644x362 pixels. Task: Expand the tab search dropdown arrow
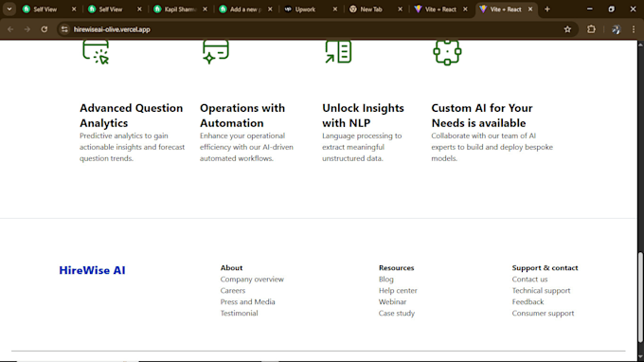tap(9, 9)
